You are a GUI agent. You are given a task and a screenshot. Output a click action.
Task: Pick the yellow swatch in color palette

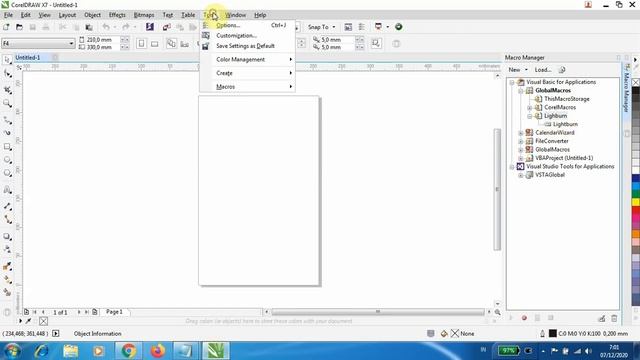(x=636, y=202)
